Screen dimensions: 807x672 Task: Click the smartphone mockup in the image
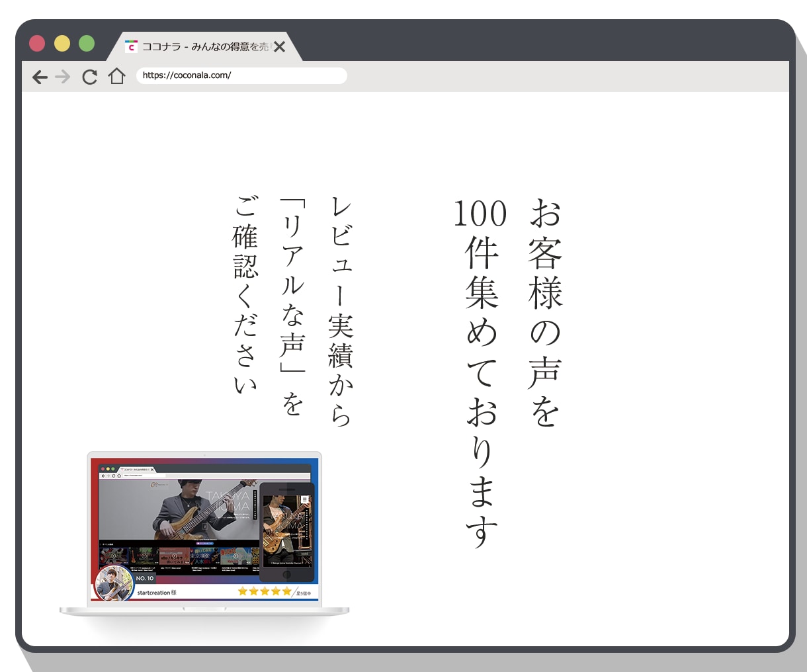[x=286, y=532]
